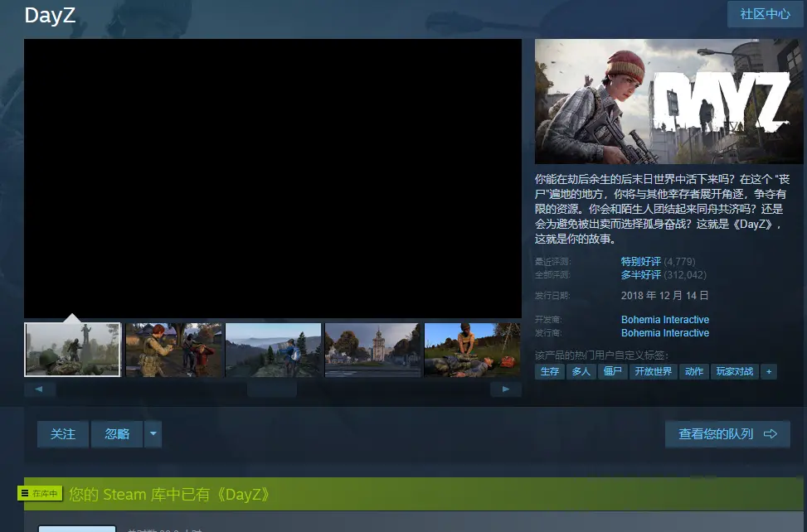Viewport: 807px width, 532px height.
Task: Select the medic-treating-player thumbnail
Action: (473, 350)
